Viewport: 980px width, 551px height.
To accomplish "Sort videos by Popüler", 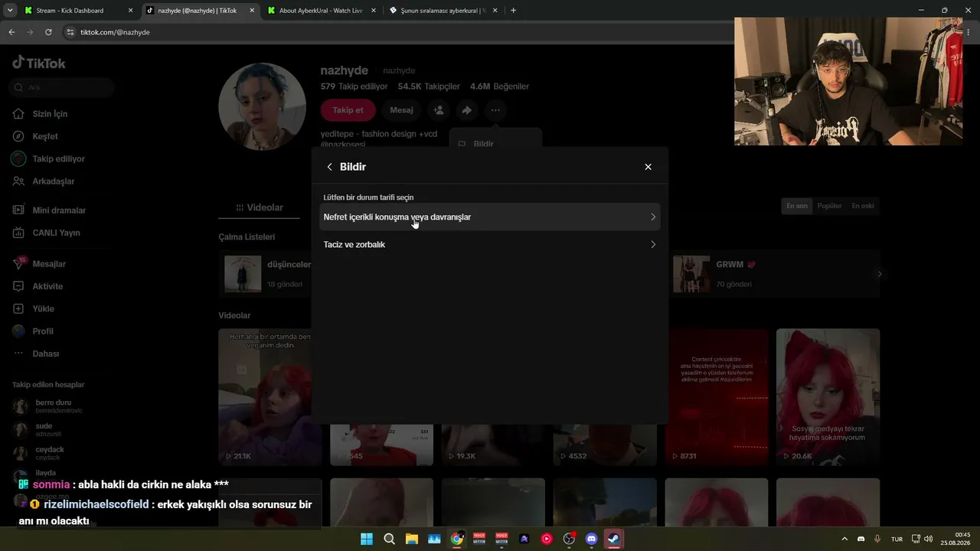I will pyautogui.click(x=829, y=206).
